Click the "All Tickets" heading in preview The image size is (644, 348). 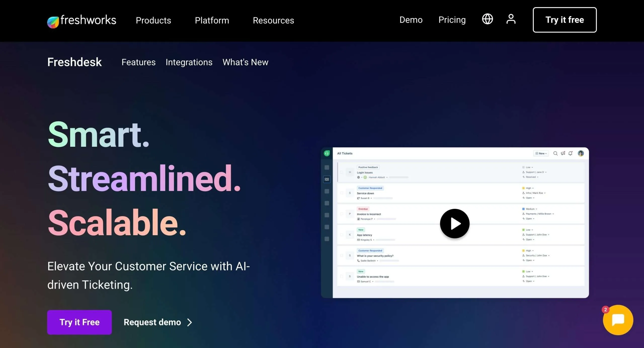345,153
